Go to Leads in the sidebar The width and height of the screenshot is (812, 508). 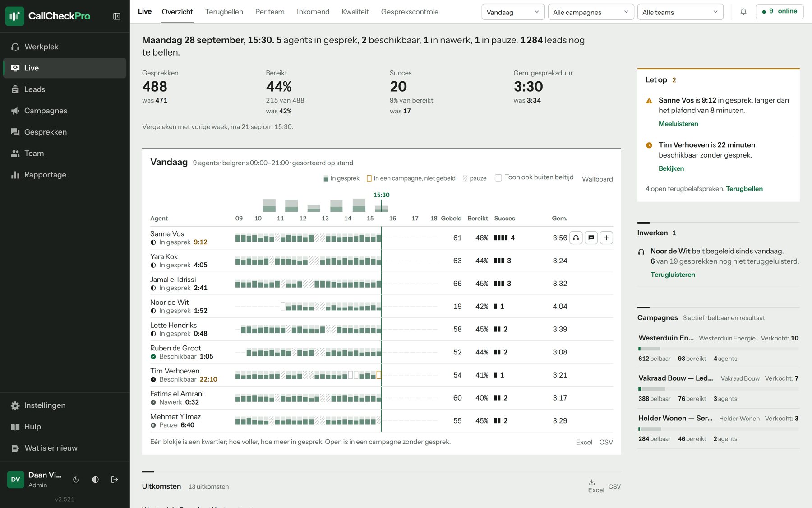pyautogui.click(x=65, y=89)
